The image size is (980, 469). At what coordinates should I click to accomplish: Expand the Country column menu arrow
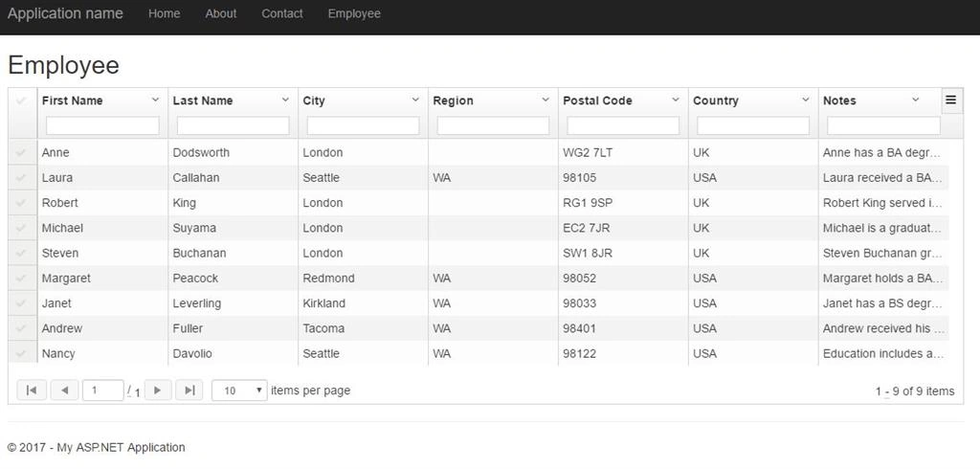point(805,100)
